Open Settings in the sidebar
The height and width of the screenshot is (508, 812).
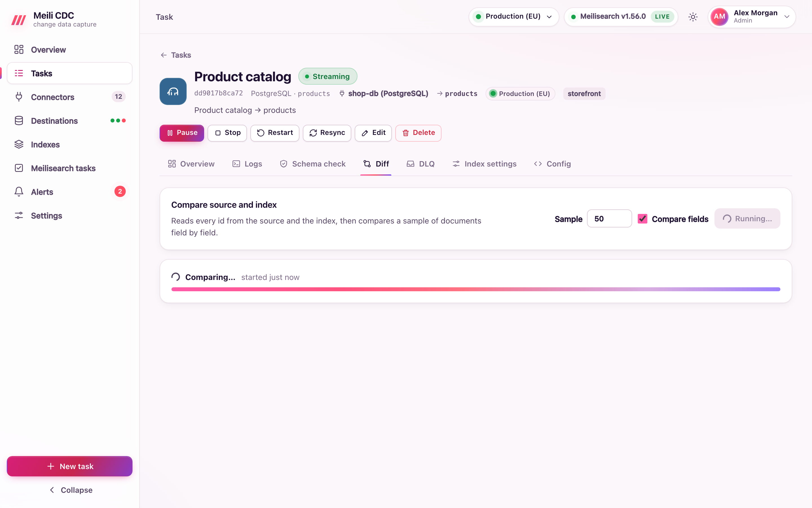point(69,216)
